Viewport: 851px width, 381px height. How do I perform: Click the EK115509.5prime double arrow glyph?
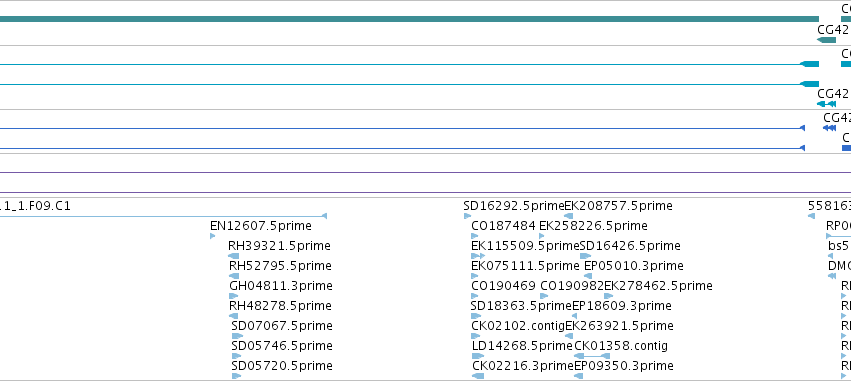click(x=478, y=256)
